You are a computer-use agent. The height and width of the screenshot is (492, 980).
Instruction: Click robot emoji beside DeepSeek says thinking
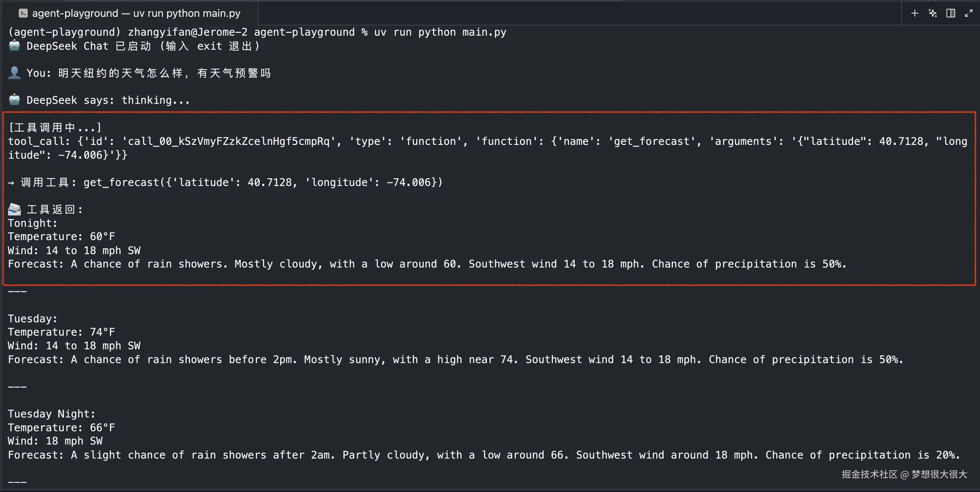tap(15, 100)
